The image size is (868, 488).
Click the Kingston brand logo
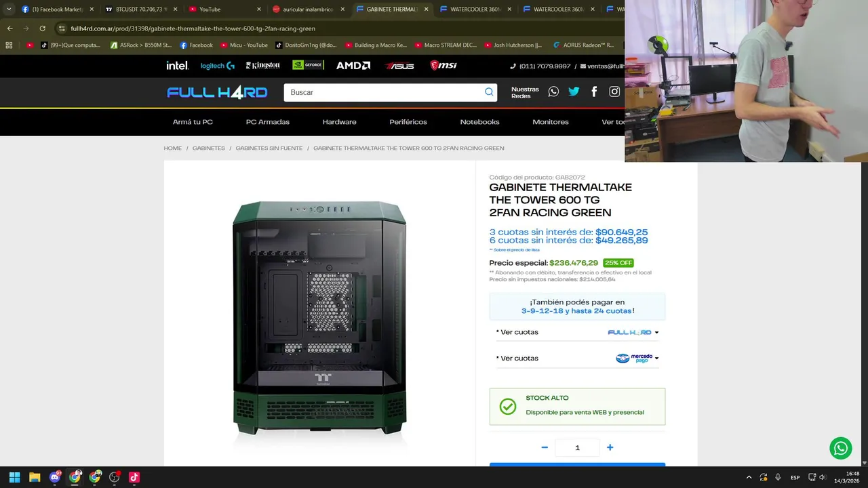pyautogui.click(x=262, y=66)
